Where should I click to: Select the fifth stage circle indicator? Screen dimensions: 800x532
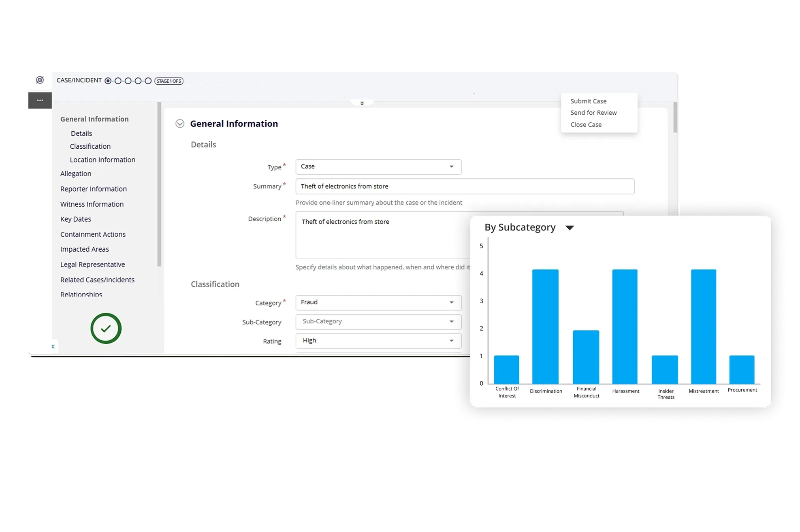tap(148, 81)
